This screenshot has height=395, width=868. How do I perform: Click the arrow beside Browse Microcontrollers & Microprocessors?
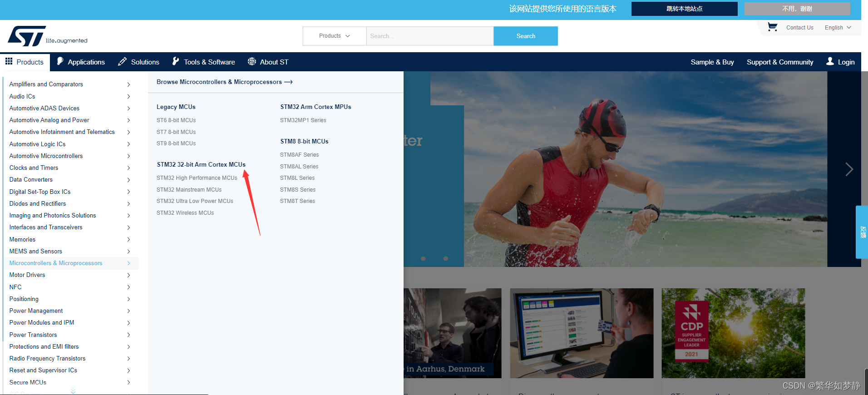click(288, 82)
